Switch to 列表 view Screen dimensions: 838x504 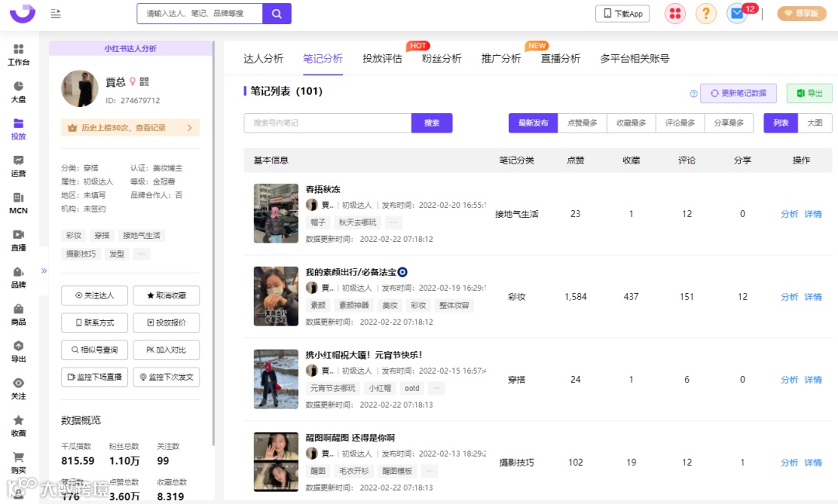pyautogui.click(x=781, y=123)
